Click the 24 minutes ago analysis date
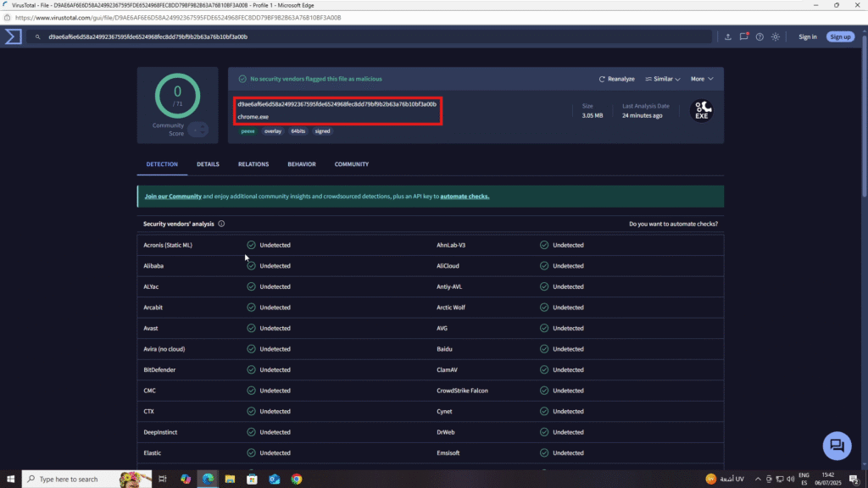This screenshot has height=488, width=868. click(643, 115)
